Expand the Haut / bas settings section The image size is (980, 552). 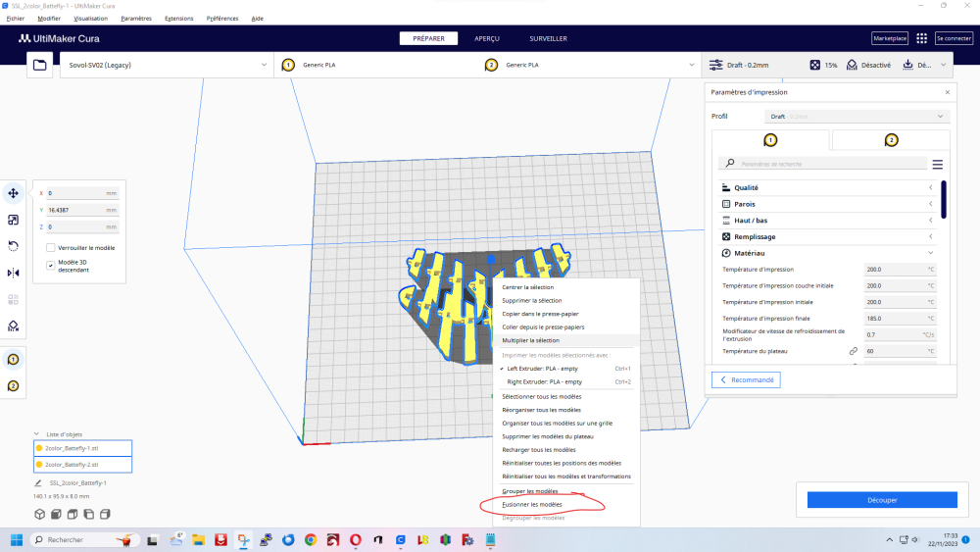[827, 220]
